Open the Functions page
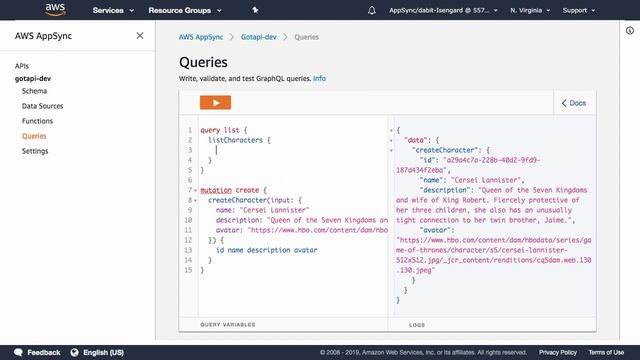This screenshot has width=640, height=360. [x=37, y=121]
